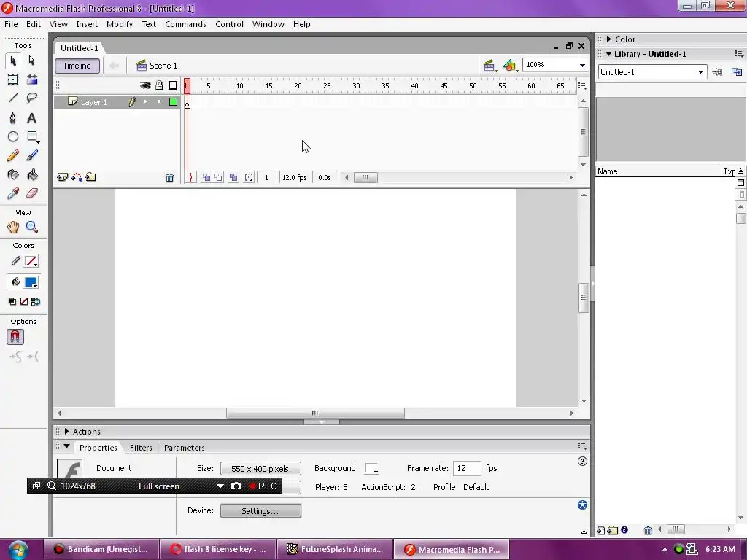Click the Bandicam REC button
The height and width of the screenshot is (560, 747).
(263, 486)
